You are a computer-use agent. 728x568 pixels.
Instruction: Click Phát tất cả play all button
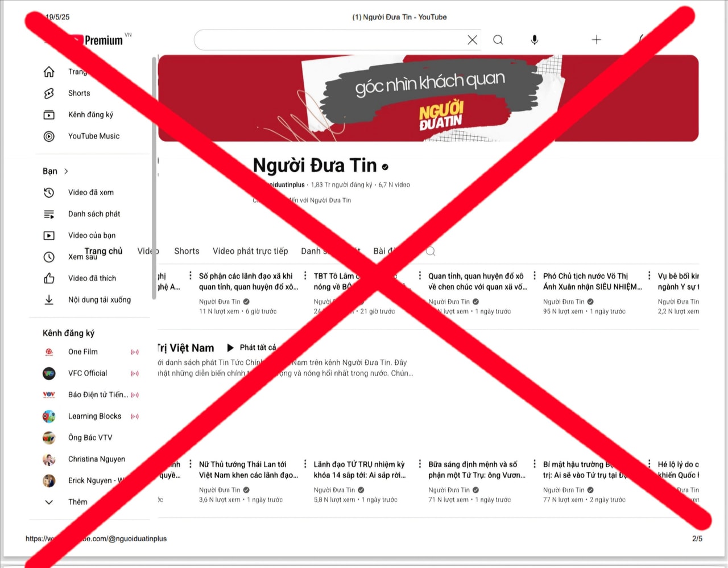(x=252, y=347)
